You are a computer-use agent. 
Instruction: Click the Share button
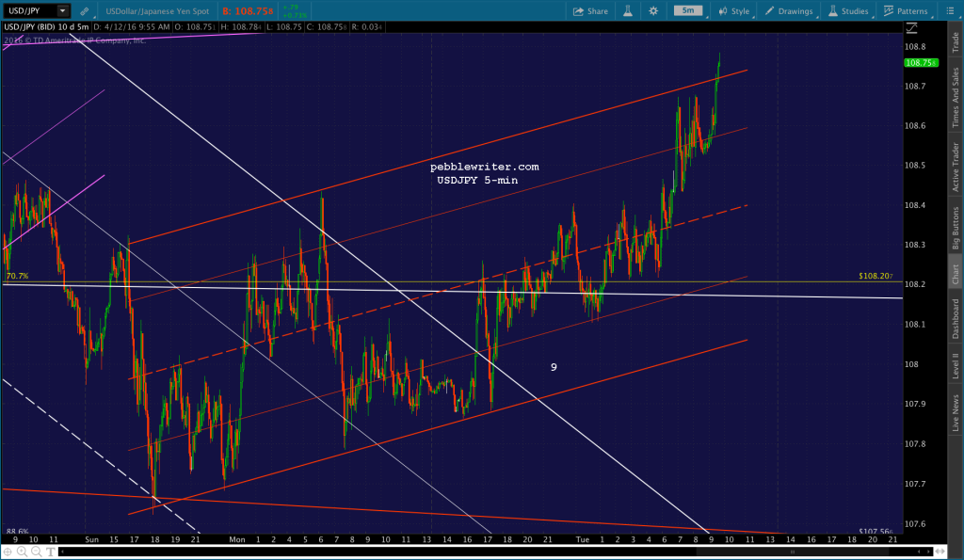click(x=590, y=11)
